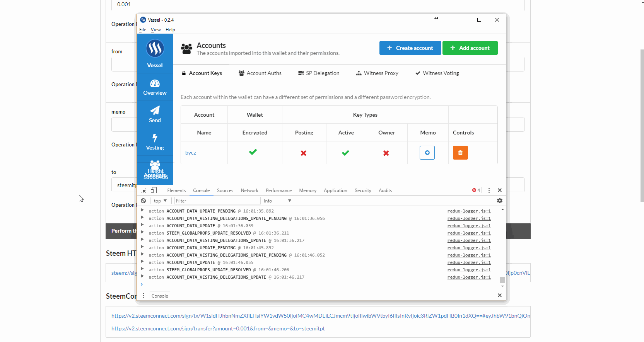This screenshot has height=342, width=644.
Task: Switch to the Account Keys tab
Action: coord(202,73)
